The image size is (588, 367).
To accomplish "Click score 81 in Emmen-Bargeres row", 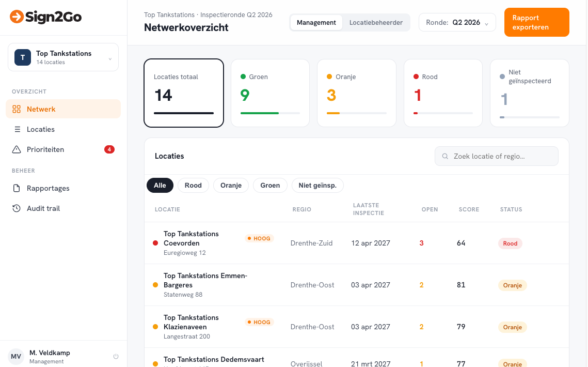I will (x=461, y=285).
